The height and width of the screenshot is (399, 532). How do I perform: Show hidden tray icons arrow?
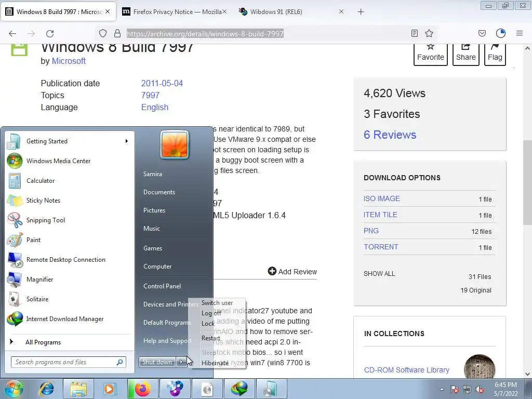(442, 389)
